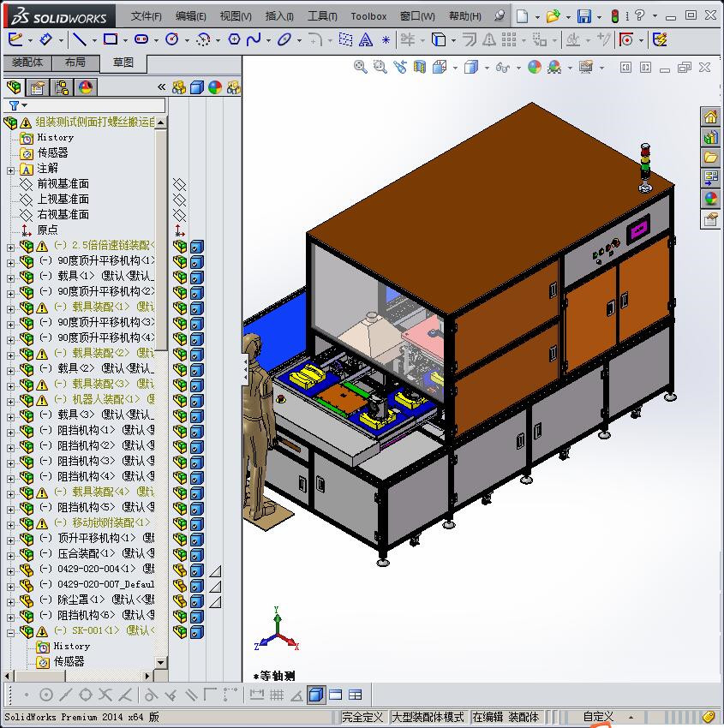This screenshot has width=724, height=728.
Task: Collapse the SK-001<1> node
Action: click(10, 633)
